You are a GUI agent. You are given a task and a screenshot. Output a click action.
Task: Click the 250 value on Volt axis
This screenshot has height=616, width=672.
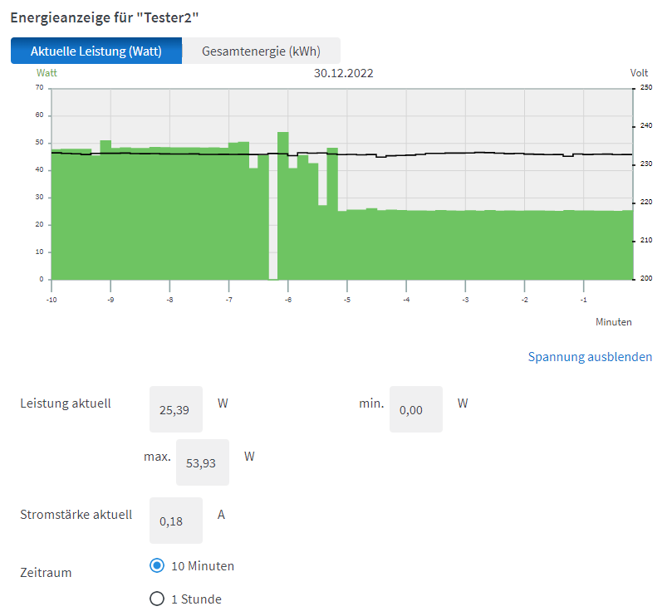646,87
